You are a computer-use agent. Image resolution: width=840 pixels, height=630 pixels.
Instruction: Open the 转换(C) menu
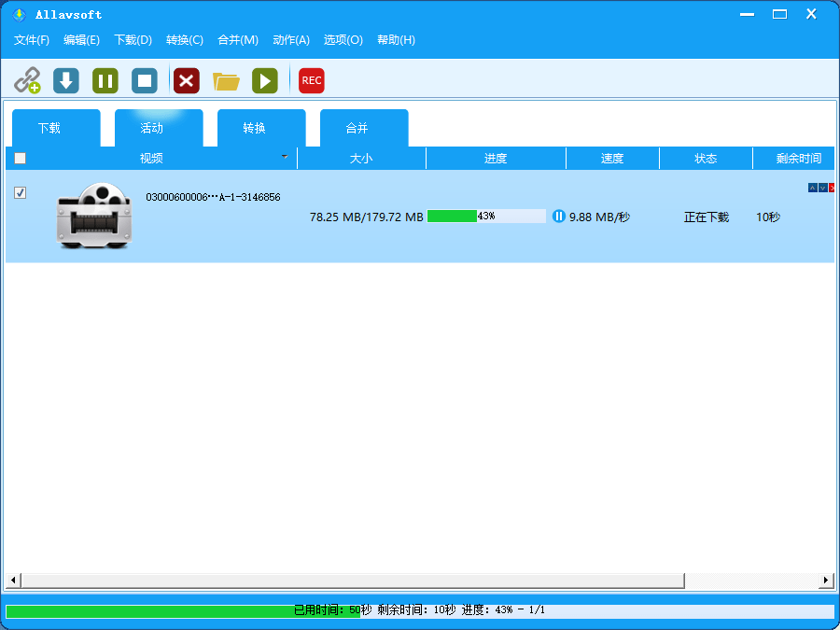coord(184,40)
